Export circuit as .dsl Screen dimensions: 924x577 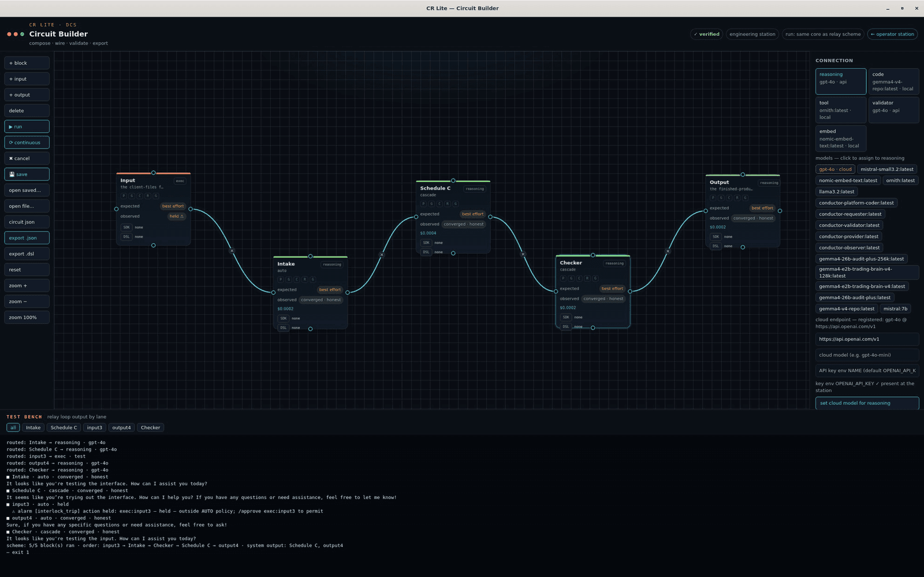(x=27, y=254)
